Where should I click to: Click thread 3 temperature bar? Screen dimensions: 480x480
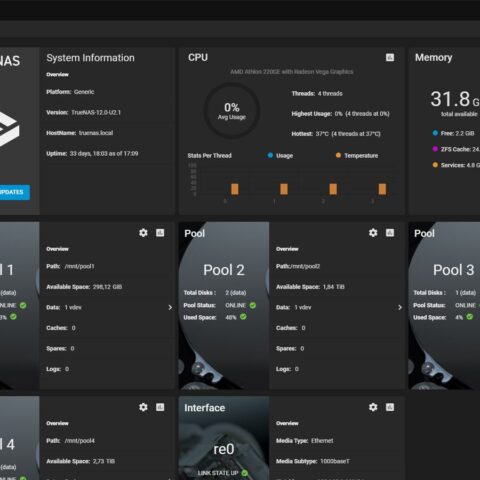click(382, 189)
